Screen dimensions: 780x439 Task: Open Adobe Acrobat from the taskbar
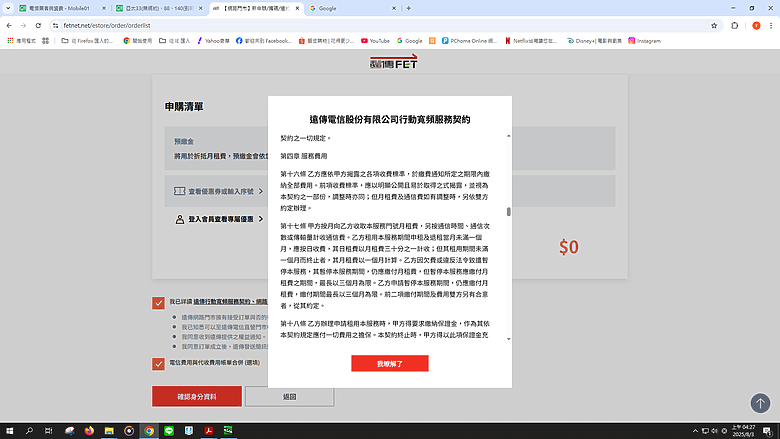point(208,431)
